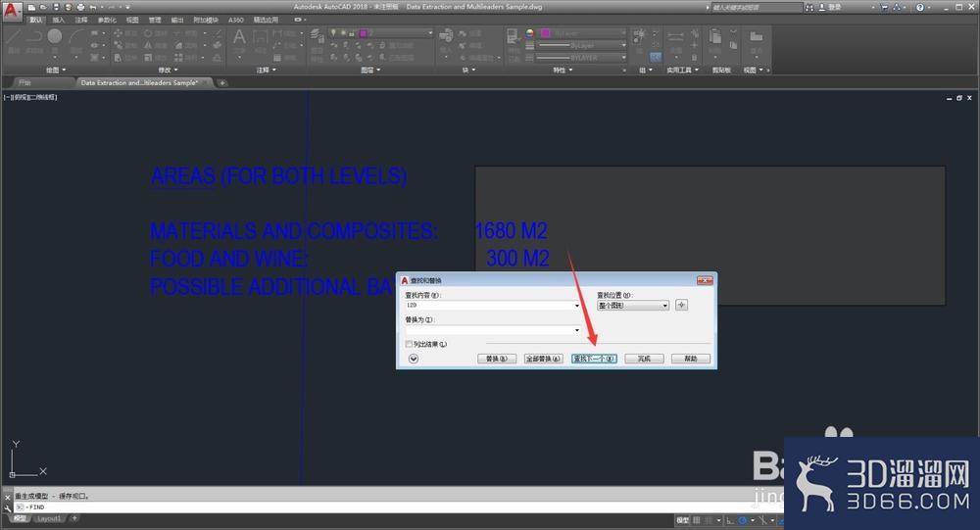
Task: Expand the '特性' Properties panel dropdown
Action: click(563, 70)
